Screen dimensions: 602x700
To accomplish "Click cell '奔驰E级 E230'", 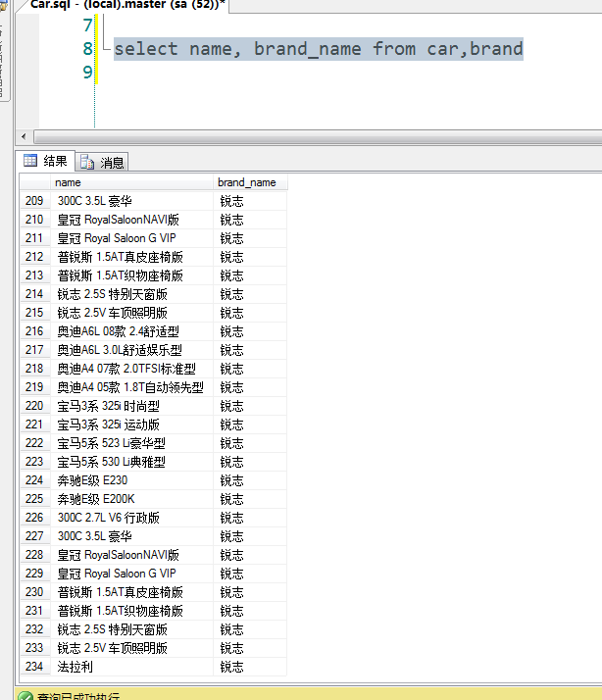I will click(x=131, y=480).
